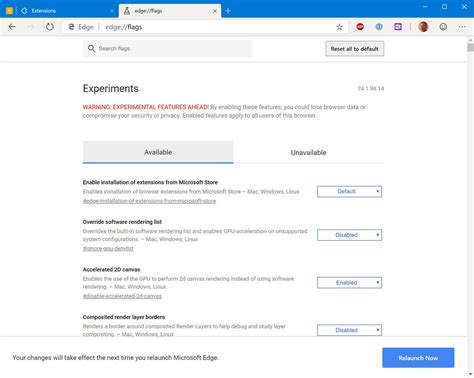
Task: Open the #disable-accelerated-2d-canvas link
Action: pyautogui.click(x=122, y=296)
